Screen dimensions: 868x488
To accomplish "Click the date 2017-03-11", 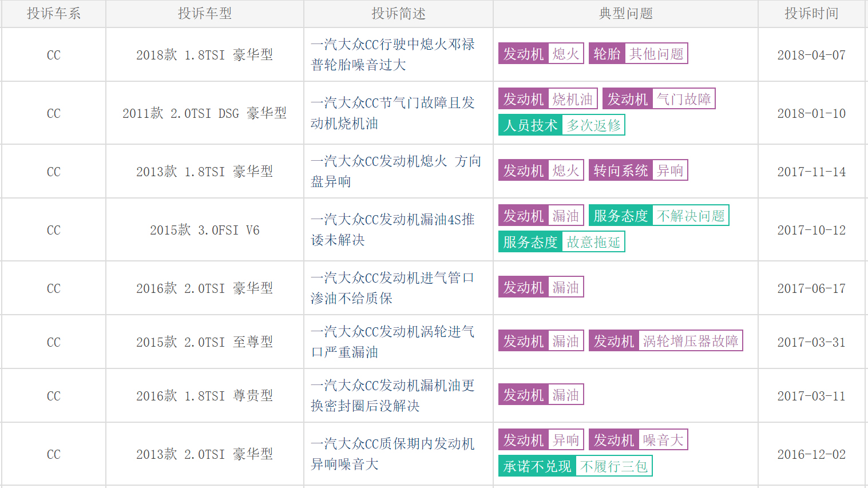I will pyautogui.click(x=811, y=396).
